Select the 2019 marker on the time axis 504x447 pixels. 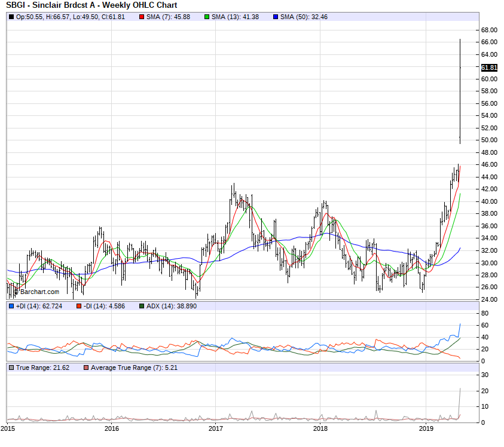[425, 428]
